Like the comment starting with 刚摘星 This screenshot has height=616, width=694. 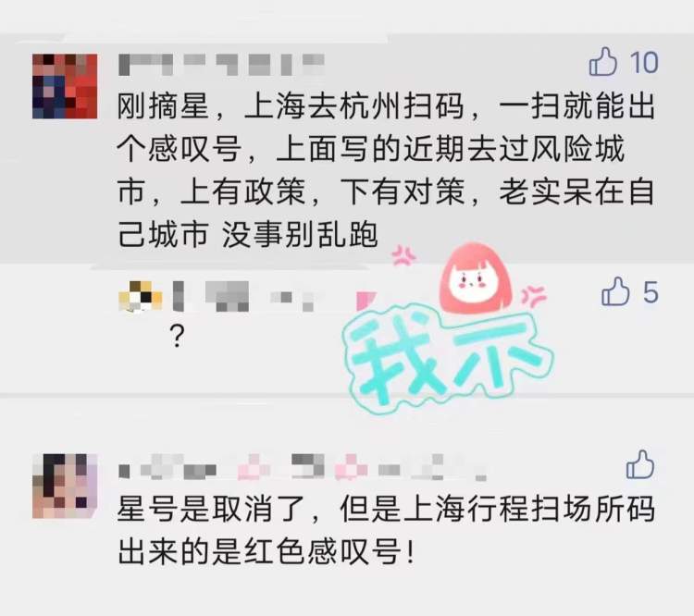coord(602,62)
